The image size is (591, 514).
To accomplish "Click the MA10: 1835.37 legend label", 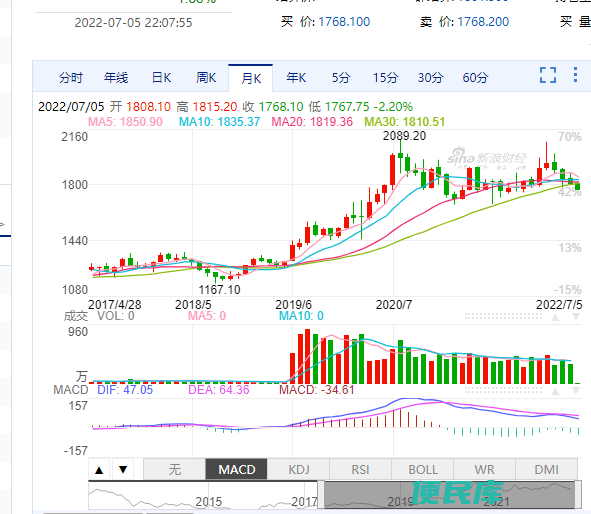I will tap(219, 122).
